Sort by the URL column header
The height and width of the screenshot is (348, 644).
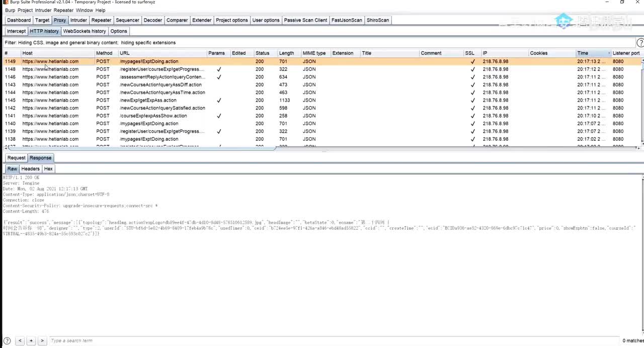click(x=163, y=53)
